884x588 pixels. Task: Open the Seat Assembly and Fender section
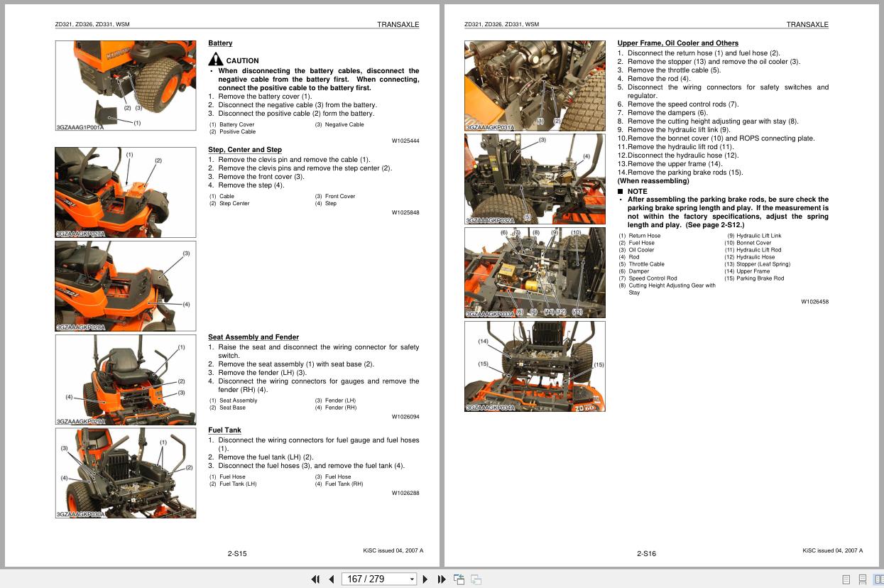click(253, 337)
